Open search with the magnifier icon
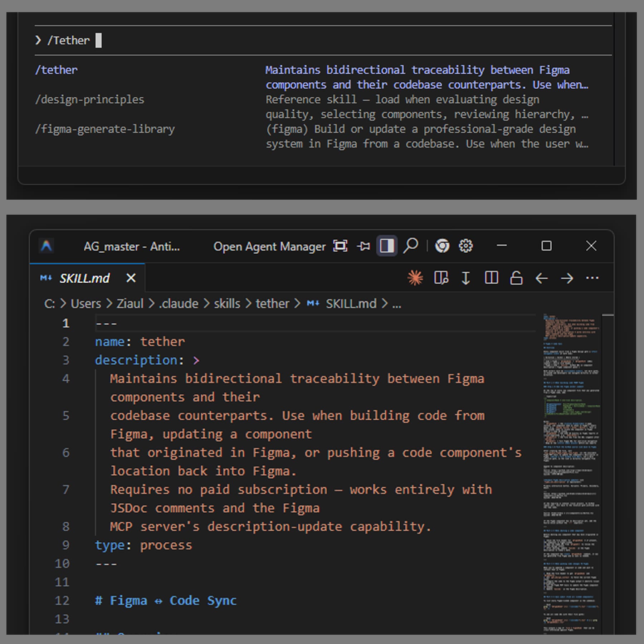This screenshot has width=644, height=644. 411,246
